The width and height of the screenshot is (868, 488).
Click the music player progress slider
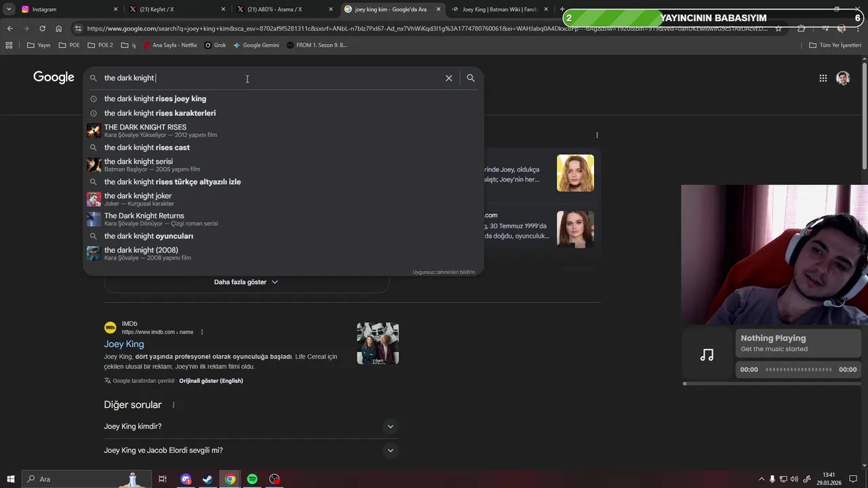(774, 384)
